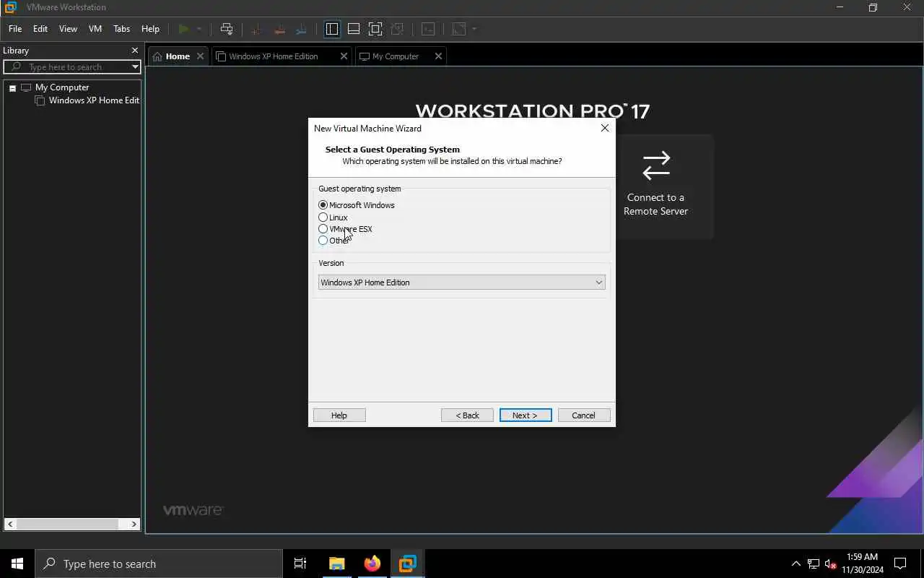Click VMware Workstation taskbar icon
This screenshot has width=924, height=578.
click(408, 564)
